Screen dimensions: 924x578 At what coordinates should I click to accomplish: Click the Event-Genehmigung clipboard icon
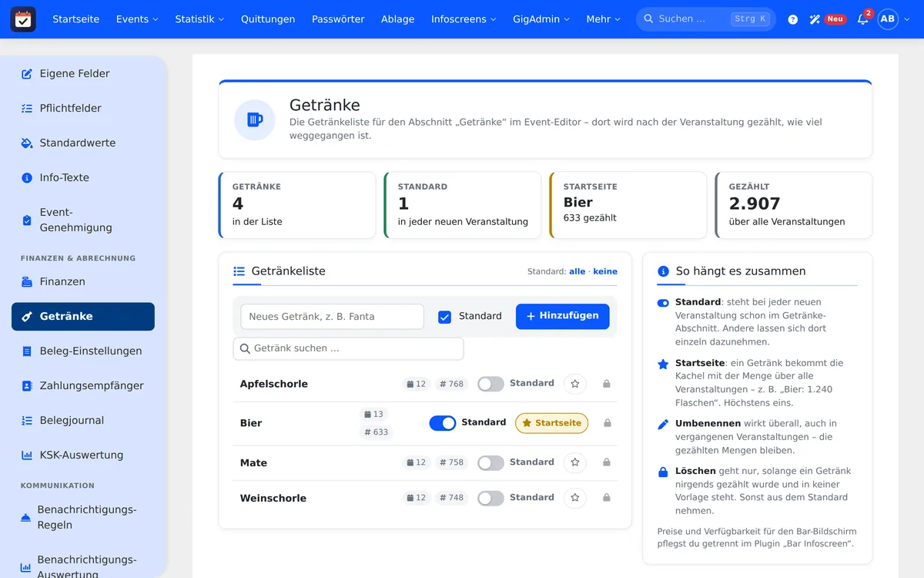point(27,220)
